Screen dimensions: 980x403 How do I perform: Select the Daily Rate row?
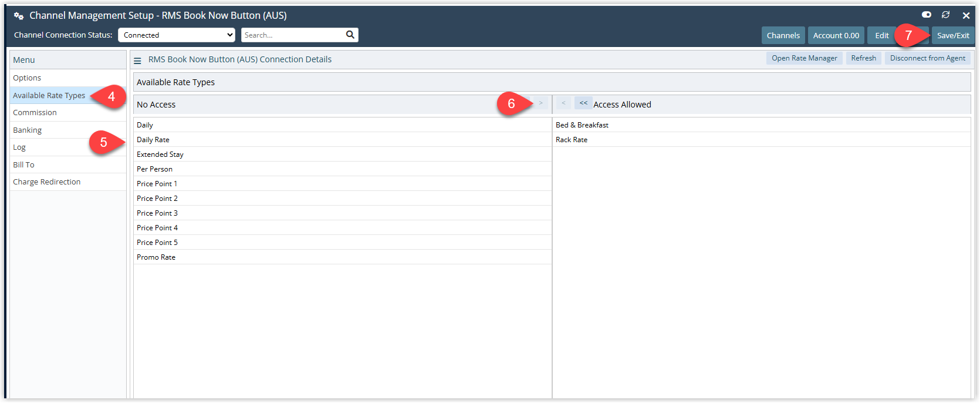click(x=343, y=139)
